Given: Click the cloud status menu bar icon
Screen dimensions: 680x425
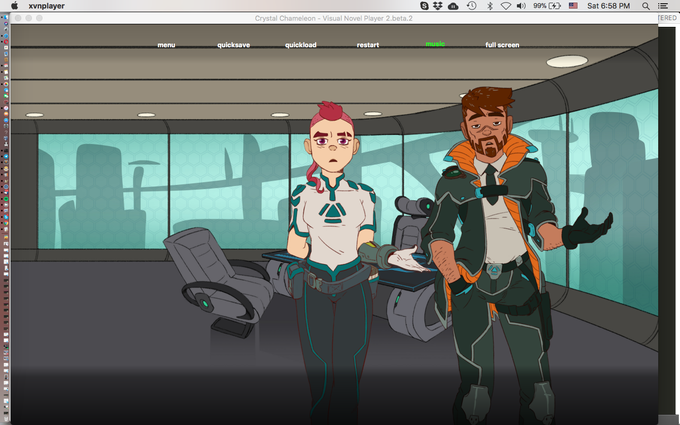Looking at the screenshot, I should coord(453,6).
